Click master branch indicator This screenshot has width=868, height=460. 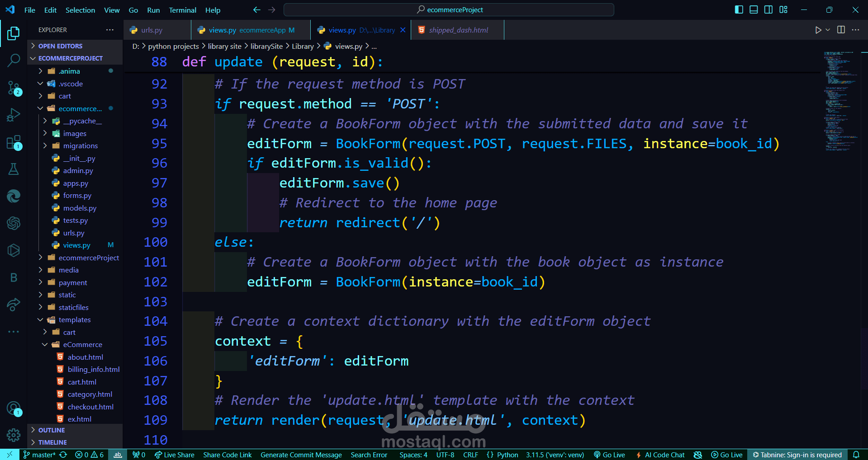[39, 455]
